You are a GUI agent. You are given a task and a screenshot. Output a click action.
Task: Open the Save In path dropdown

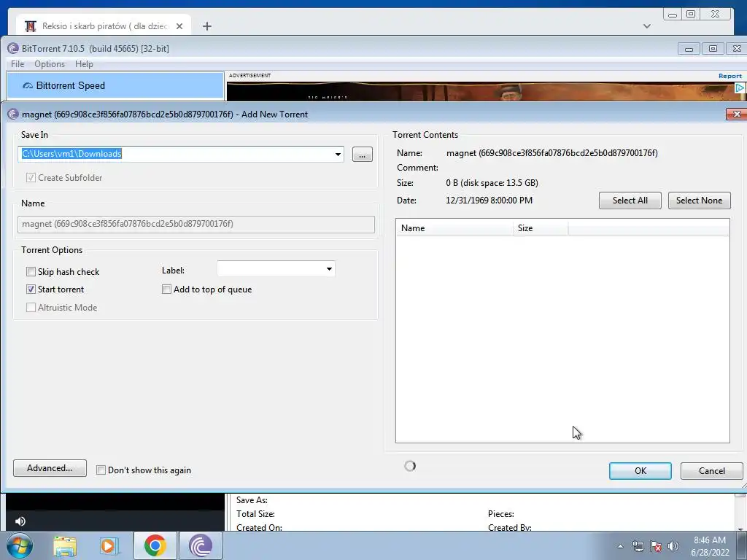pyautogui.click(x=338, y=155)
